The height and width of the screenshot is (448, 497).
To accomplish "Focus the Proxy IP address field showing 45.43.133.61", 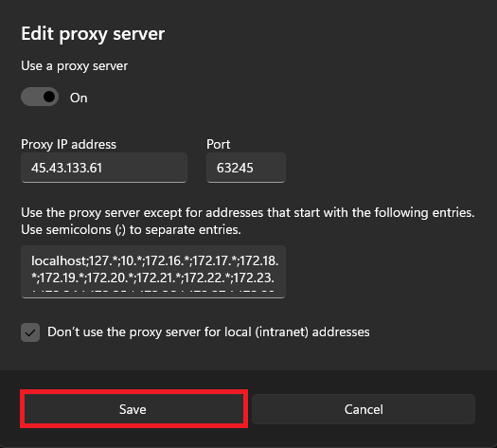I will tap(104, 168).
